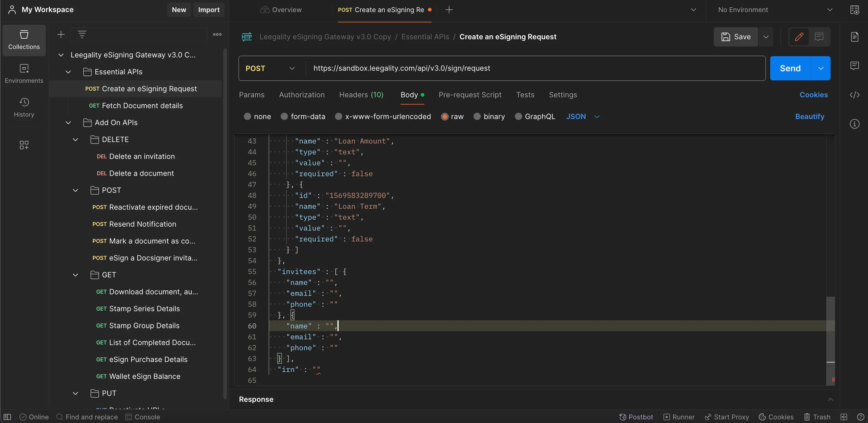Click the Import button
Image resolution: width=868 pixels, height=423 pixels.
coord(209,10)
